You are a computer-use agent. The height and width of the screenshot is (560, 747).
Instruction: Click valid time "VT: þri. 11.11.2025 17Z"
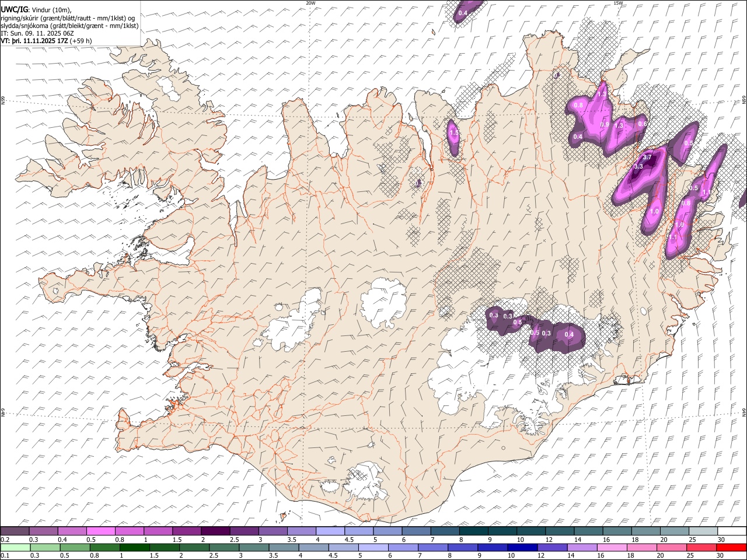point(34,41)
